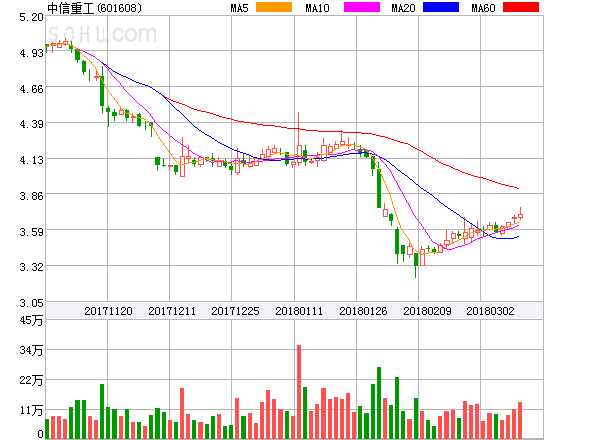Screen dimensions: 600x440
Task: Click the lowest green candlestick near 20180209
Action: point(416,265)
